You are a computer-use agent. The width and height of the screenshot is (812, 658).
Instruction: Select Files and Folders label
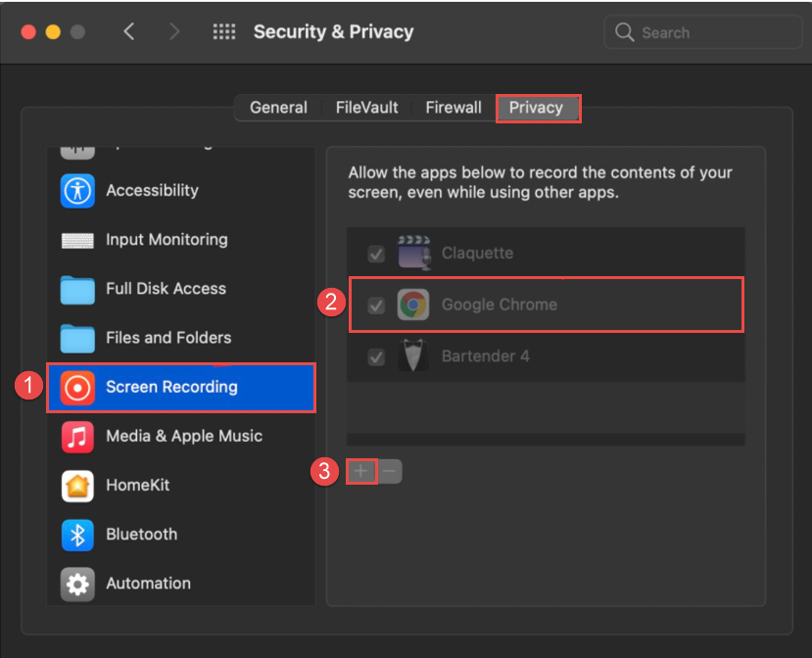(x=168, y=338)
